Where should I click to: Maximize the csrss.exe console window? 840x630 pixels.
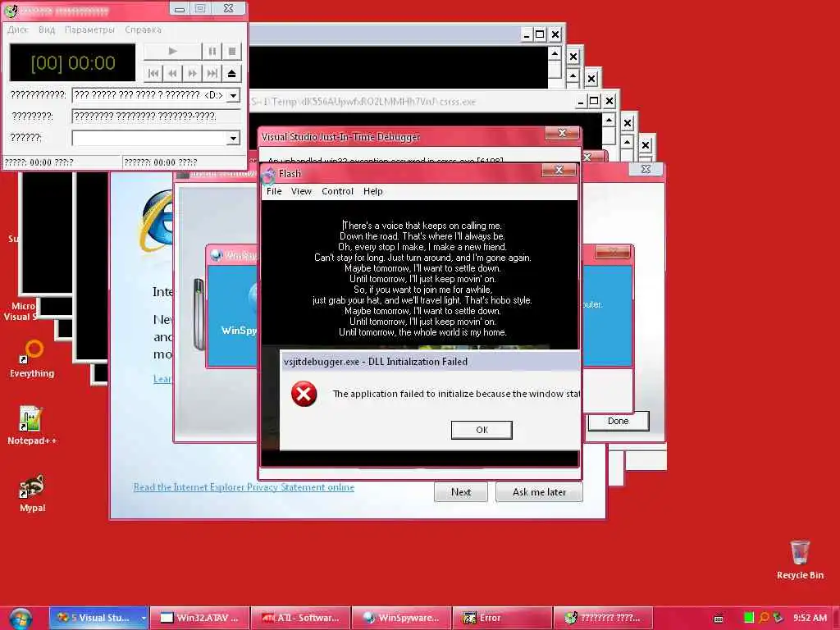(x=594, y=101)
